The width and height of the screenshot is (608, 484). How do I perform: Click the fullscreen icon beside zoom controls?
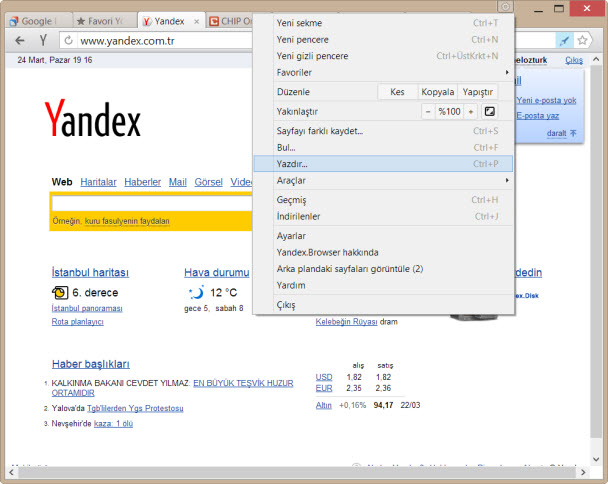pos(490,111)
